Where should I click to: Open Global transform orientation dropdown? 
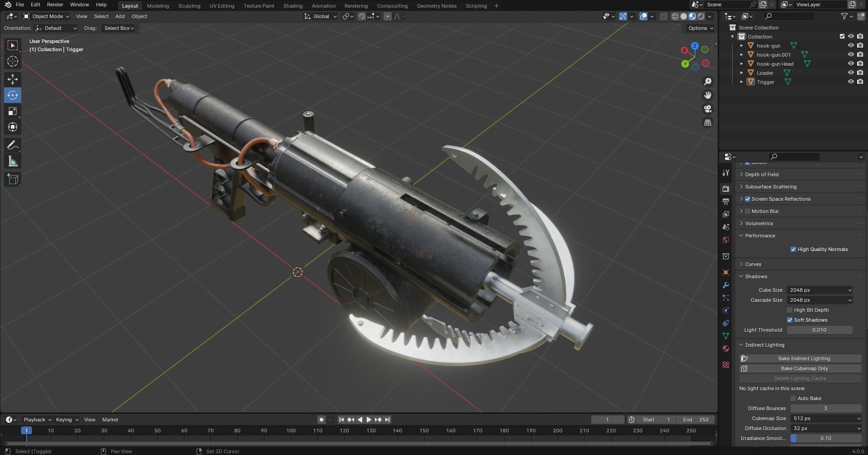point(321,16)
